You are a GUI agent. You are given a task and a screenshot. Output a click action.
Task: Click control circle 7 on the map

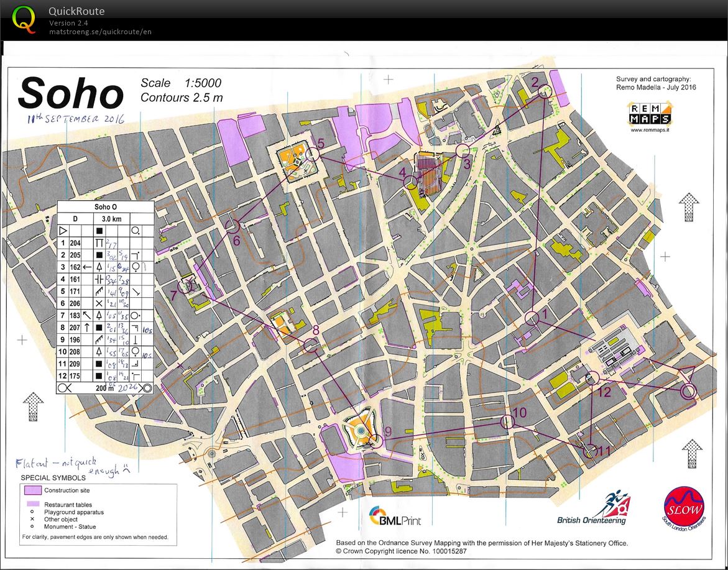coord(185,287)
